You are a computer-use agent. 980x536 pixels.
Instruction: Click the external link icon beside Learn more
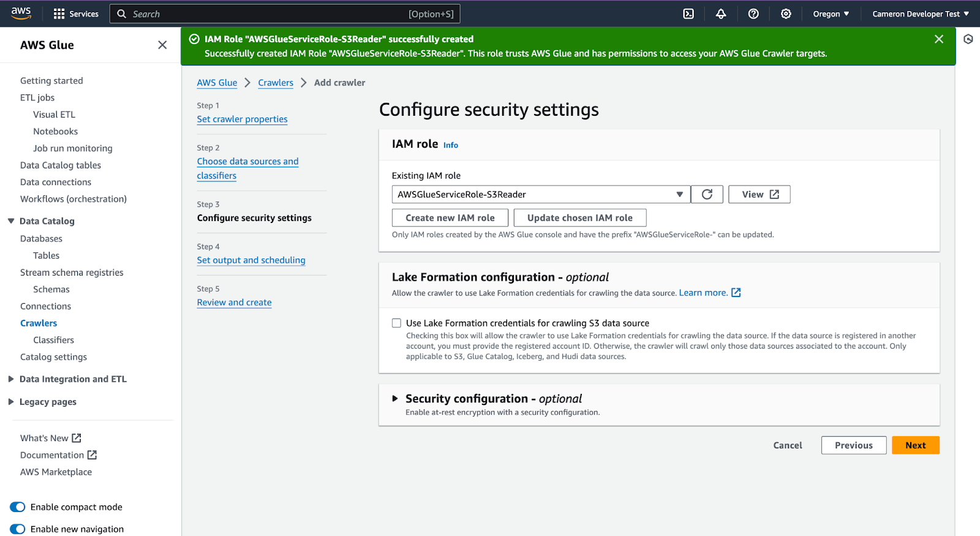pos(736,293)
